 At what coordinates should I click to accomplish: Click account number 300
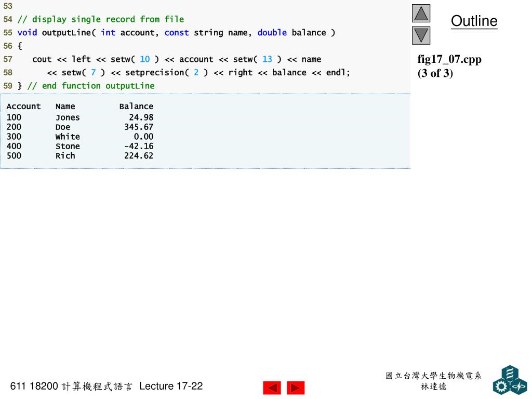pyautogui.click(x=14, y=137)
